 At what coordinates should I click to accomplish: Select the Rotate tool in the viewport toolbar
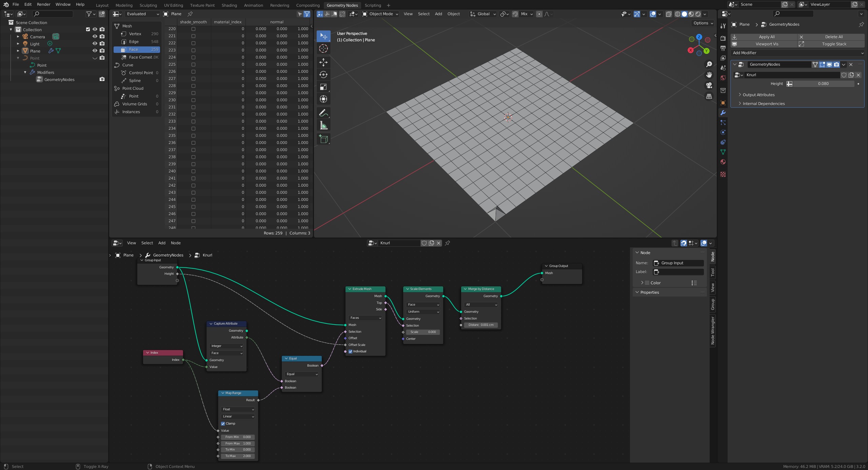pyautogui.click(x=323, y=75)
